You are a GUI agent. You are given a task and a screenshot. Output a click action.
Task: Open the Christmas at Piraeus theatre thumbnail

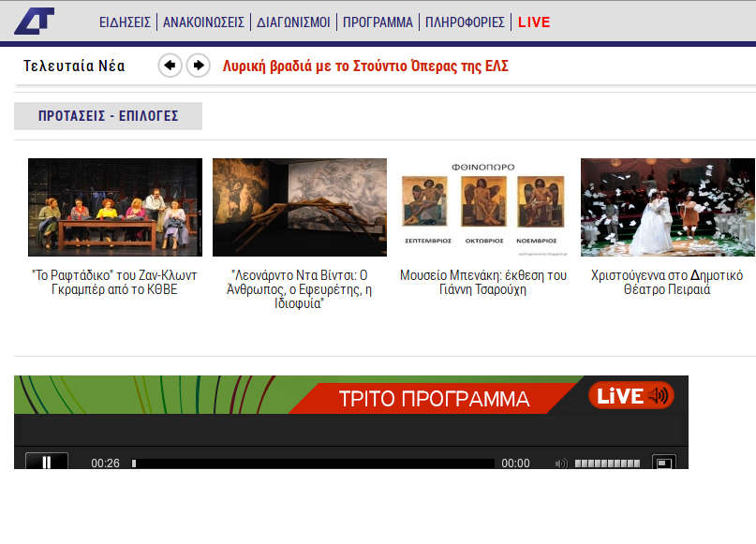[668, 207]
